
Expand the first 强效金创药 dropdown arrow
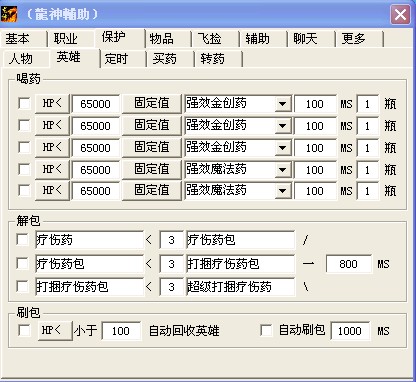[x=283, y=104]
